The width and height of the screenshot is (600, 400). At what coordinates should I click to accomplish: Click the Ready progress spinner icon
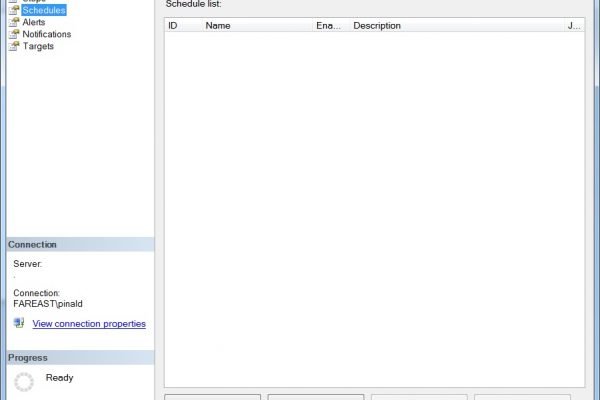point(25,381)
